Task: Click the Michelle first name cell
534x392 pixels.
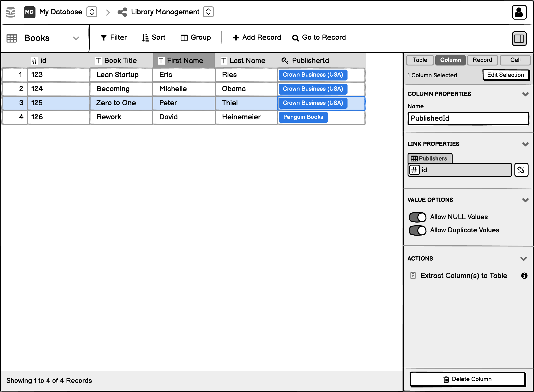Action: [x=184, y=89]
